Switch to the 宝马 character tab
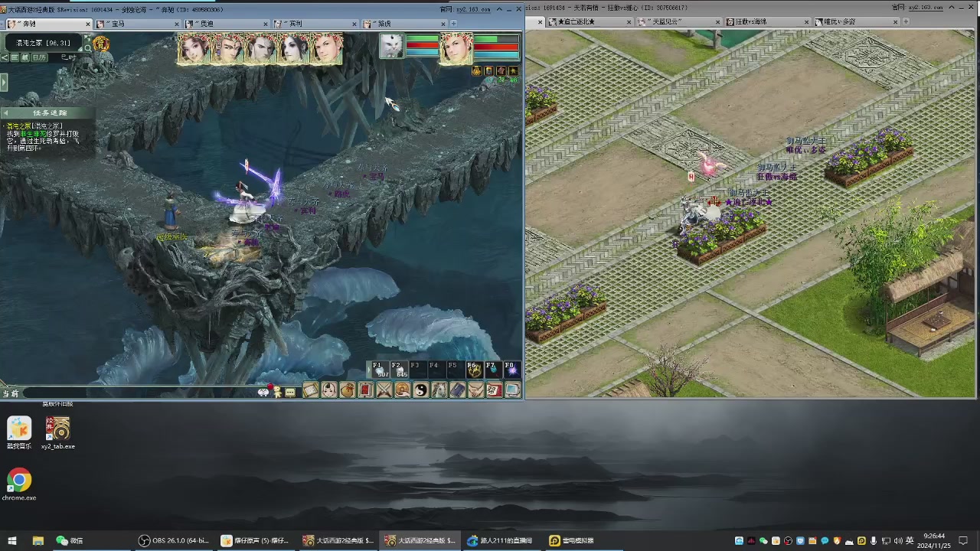Image resolution: width=980 pixels, height=551 pixels. (x=137, y=24)
